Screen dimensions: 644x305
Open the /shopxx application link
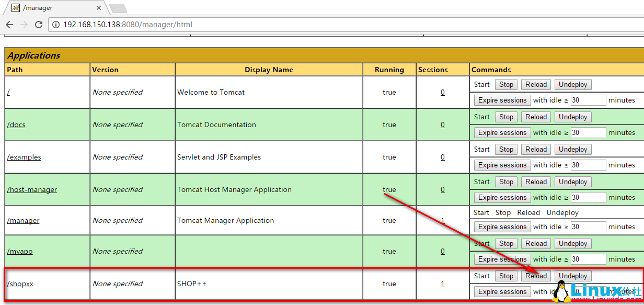click(20, 284)
